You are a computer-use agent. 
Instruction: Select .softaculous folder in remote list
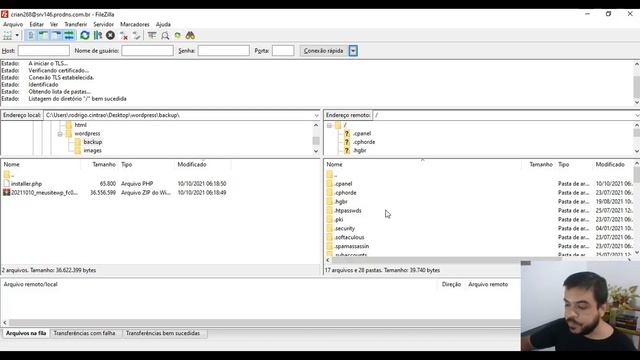tap(349, 238)
